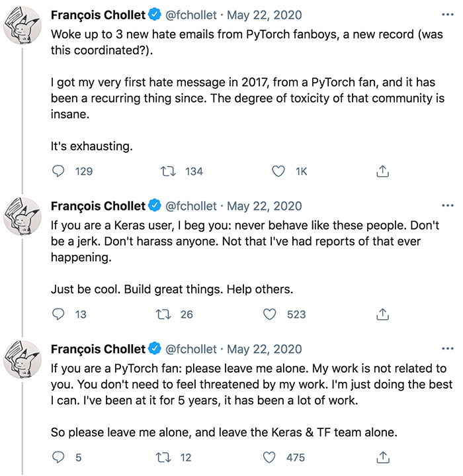463x476 pixels.
Task: Like the tweet with 475 likes
Action: [270, 457]
